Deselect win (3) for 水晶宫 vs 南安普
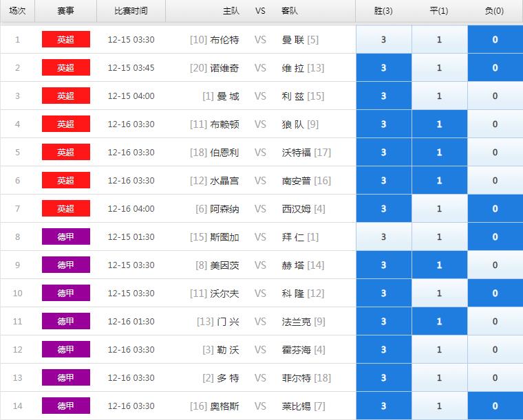 click(x=383, y=181)
